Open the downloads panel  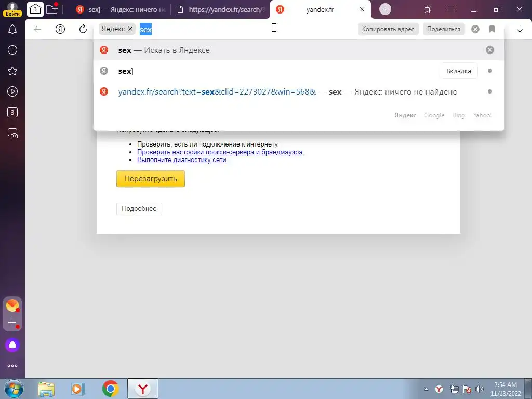pos(520,30)
